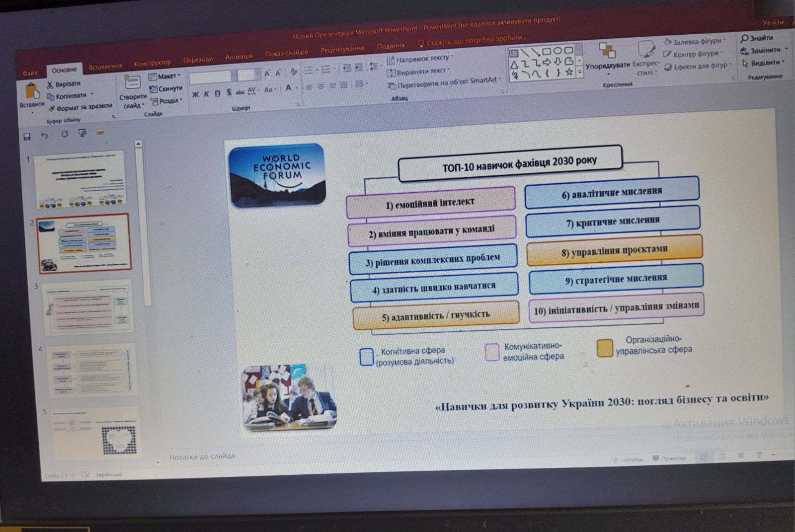Toggle bold Ж formatting
Screen dimensions: 795x532
tap(195, 94)
